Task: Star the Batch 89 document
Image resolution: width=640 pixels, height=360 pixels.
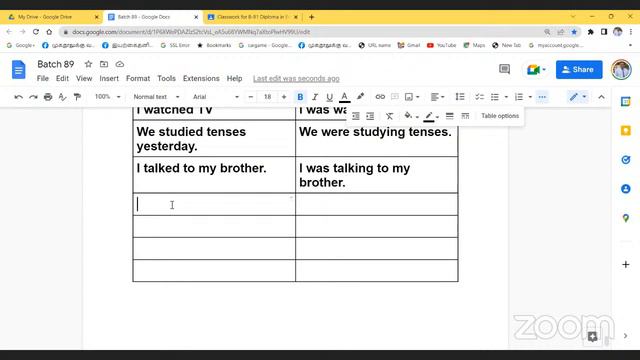Action: point(88,64)
